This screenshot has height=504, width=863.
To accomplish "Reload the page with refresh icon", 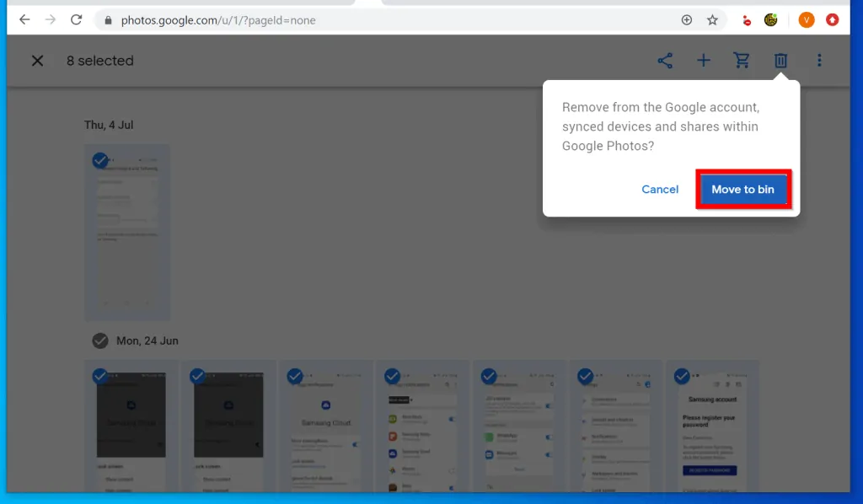I will click(x=77, y=19).
